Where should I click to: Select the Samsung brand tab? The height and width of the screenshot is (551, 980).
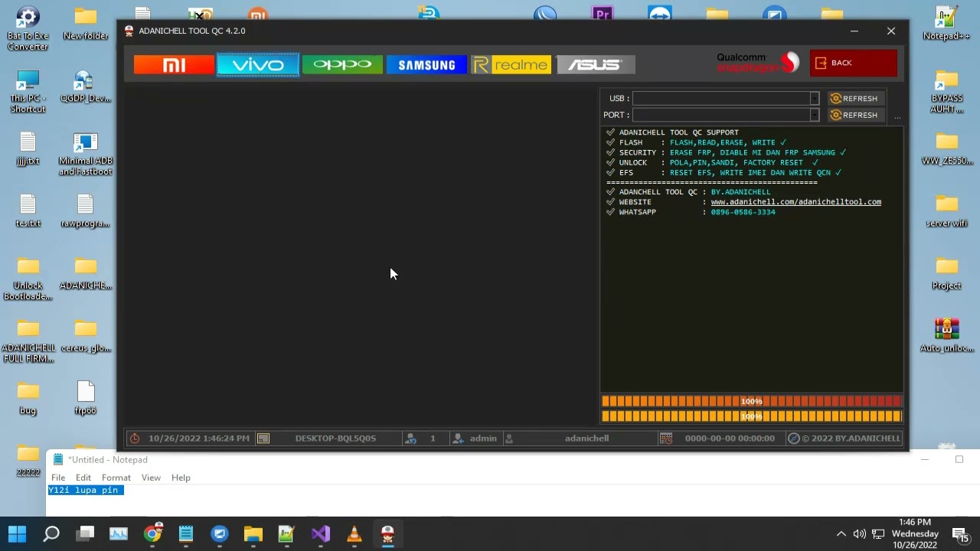tap(426, 65)
